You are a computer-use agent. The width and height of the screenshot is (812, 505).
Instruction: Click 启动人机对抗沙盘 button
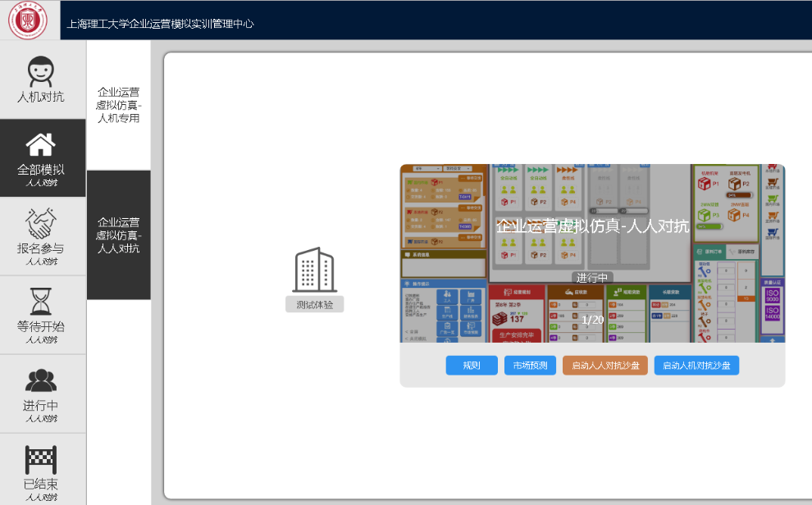pos(696,366)
